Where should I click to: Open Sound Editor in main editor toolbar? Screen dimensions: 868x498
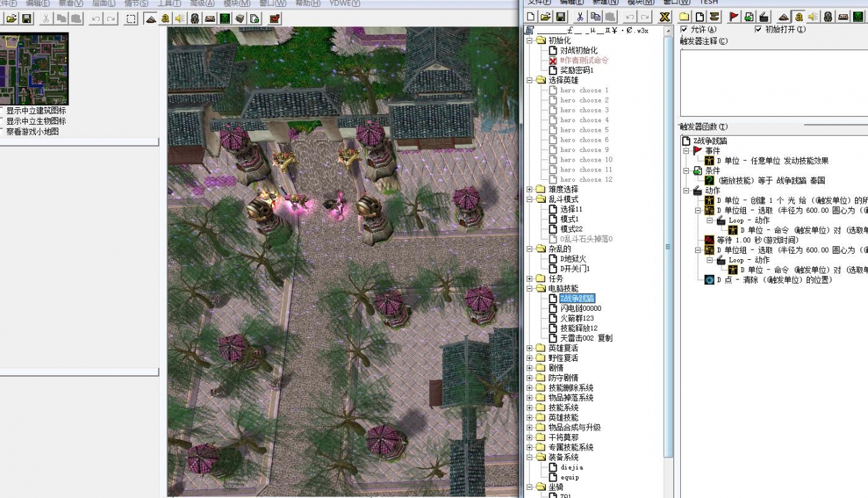click(x=180, y=18)
